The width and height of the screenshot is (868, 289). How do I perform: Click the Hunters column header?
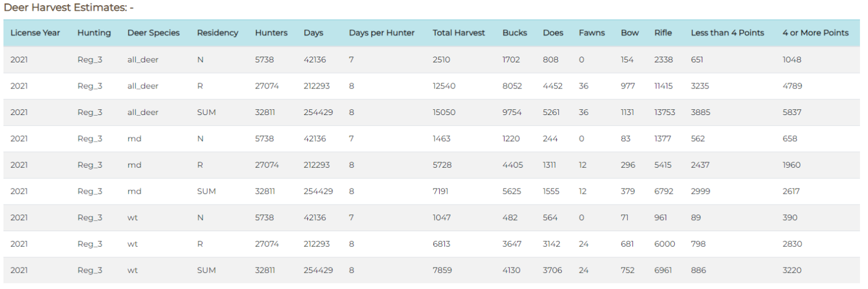pyautogui.click(x=271, y=33)
